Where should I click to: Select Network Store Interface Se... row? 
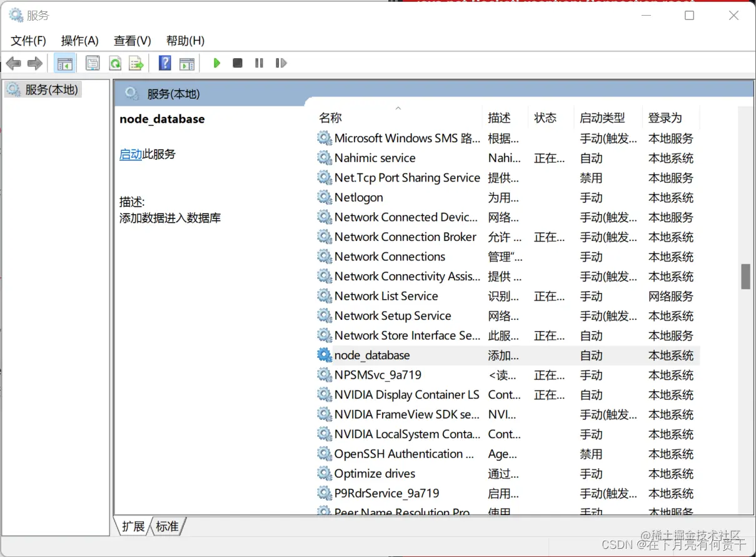508,335
